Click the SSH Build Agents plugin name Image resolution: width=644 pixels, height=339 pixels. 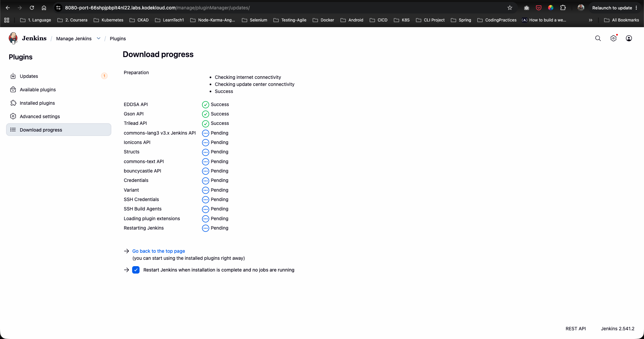[x=143, y=209]
